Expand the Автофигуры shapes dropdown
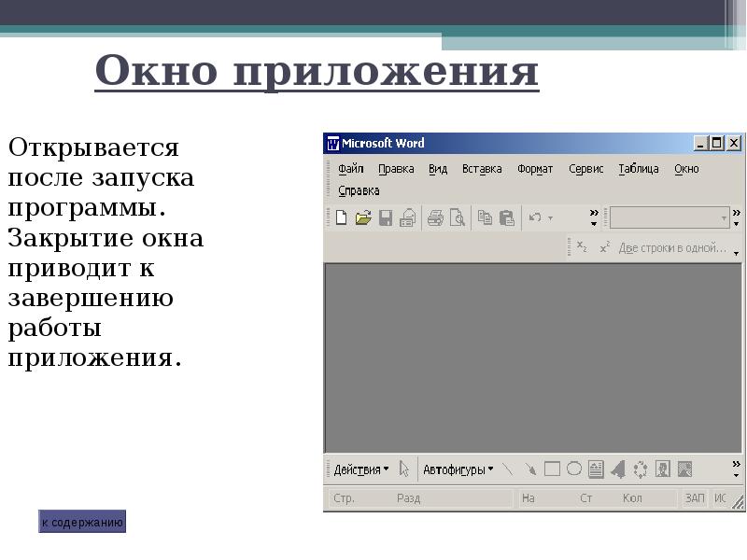Screen dimensions: 747x560 pyautogui.click(x=458, y=469)
